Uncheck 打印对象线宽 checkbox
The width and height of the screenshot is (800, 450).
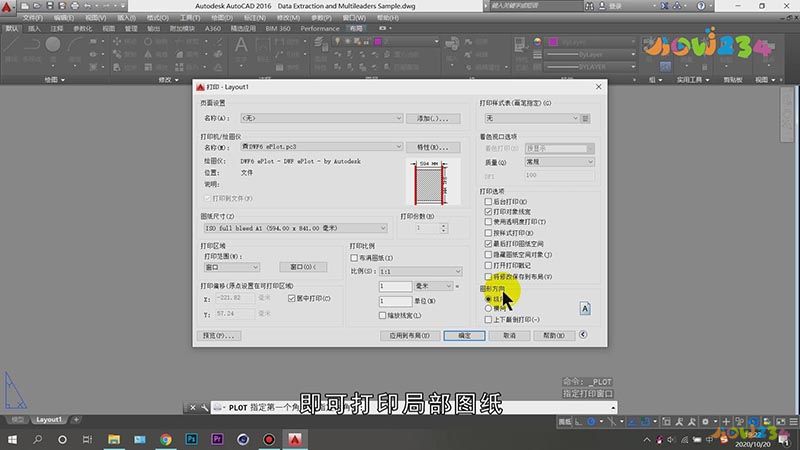[488, 211]
